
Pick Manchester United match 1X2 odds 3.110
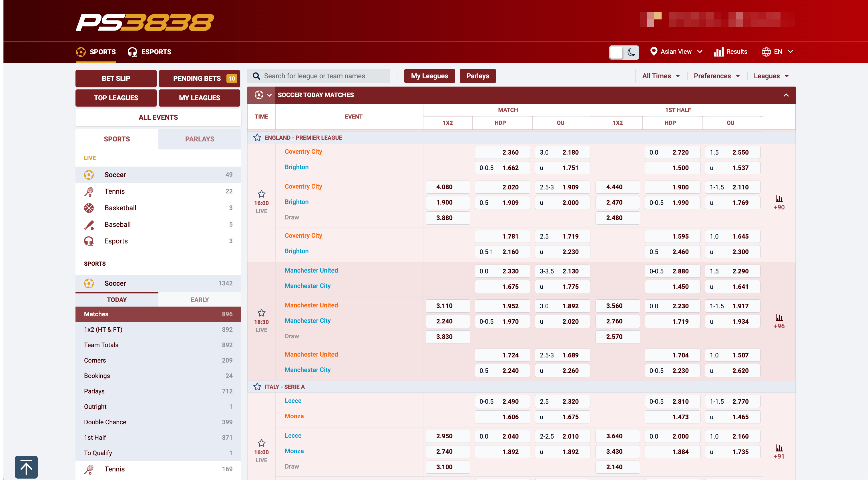point(448,306)
